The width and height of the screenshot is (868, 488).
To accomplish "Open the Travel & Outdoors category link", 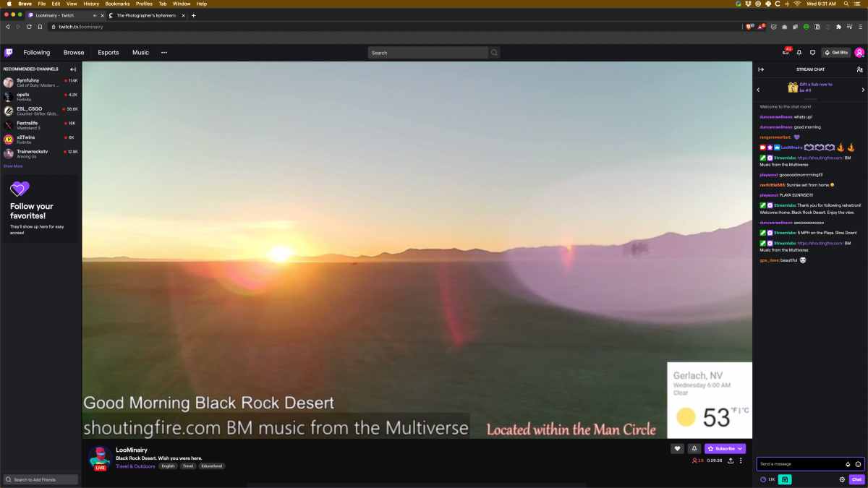I will click(135, 466).
